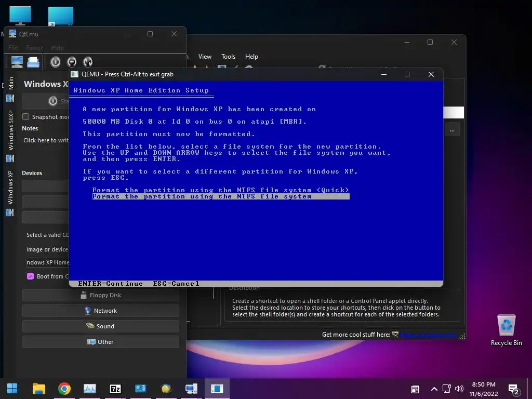Open 7-Zip from the taskbar
This screenshot has height=399, width=532.
coord(115,389)
